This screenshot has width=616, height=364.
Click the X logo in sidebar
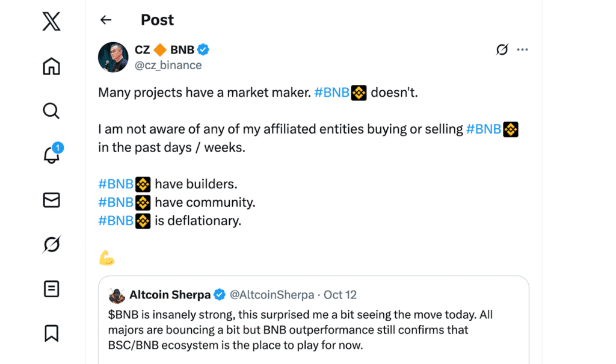click(51, 22)
